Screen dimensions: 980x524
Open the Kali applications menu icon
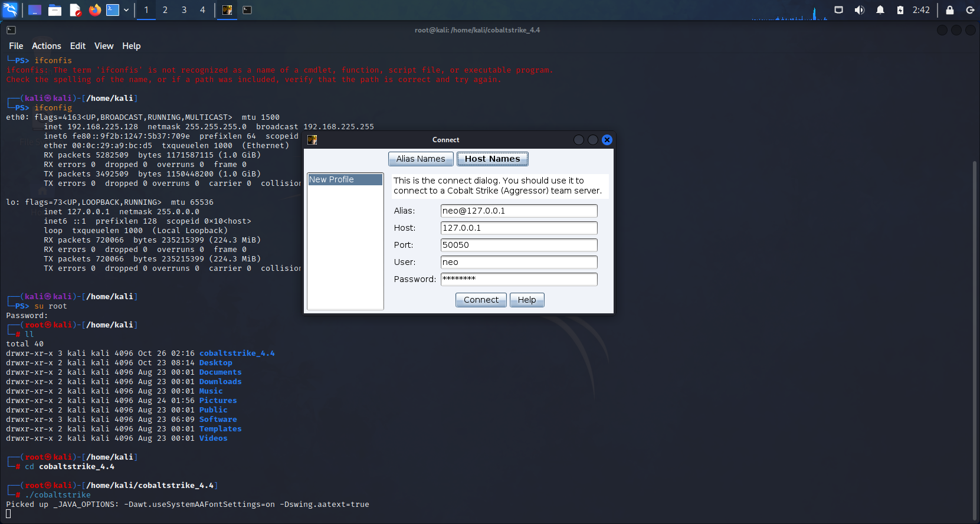coord(10,10)
